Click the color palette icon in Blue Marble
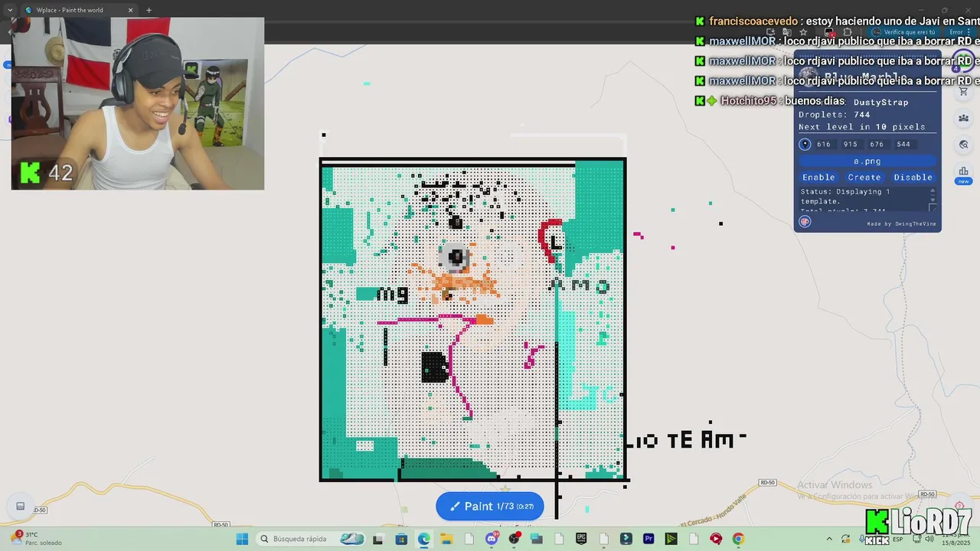980x551 pixels. (x=805, y=221)
